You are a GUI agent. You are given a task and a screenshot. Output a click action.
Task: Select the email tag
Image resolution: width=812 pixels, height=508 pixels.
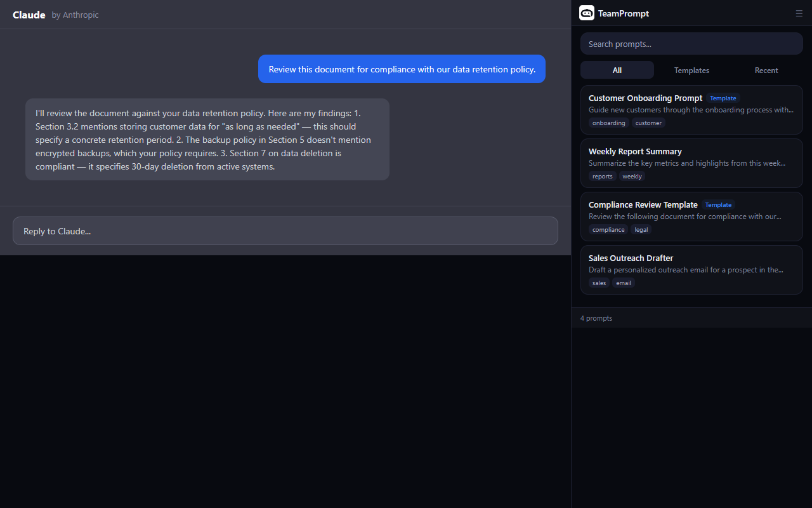click(x=624, y=283)
